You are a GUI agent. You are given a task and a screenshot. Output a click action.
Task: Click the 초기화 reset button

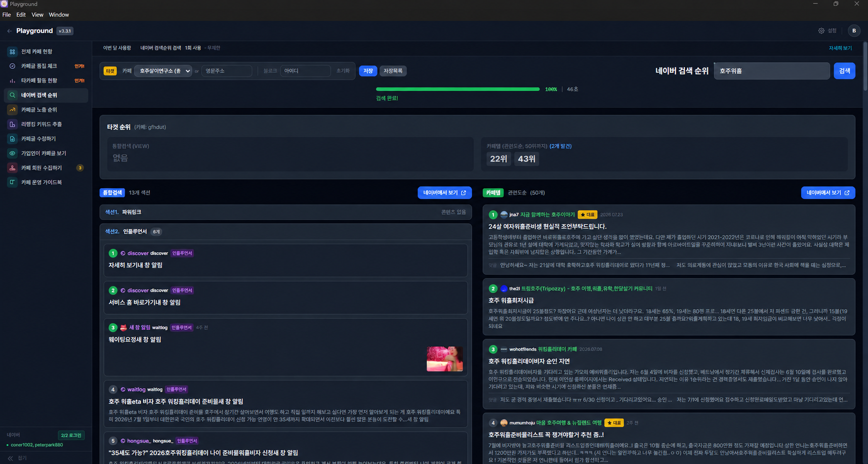click(343, 71)
